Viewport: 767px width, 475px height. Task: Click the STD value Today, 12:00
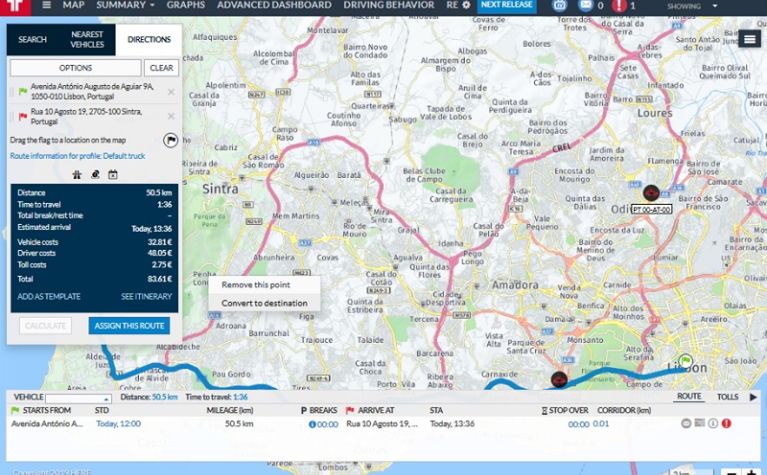(x=118, y=424)
